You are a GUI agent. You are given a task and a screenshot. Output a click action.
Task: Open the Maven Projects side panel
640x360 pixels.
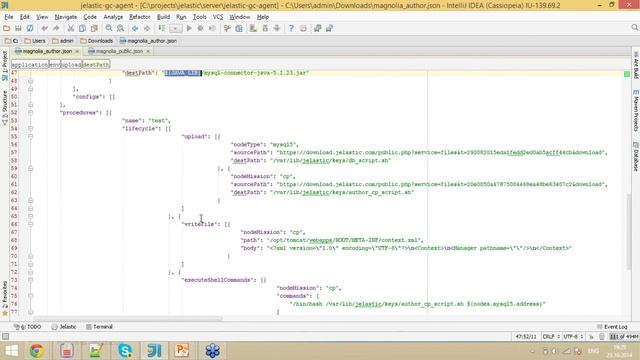click(636, 110)
